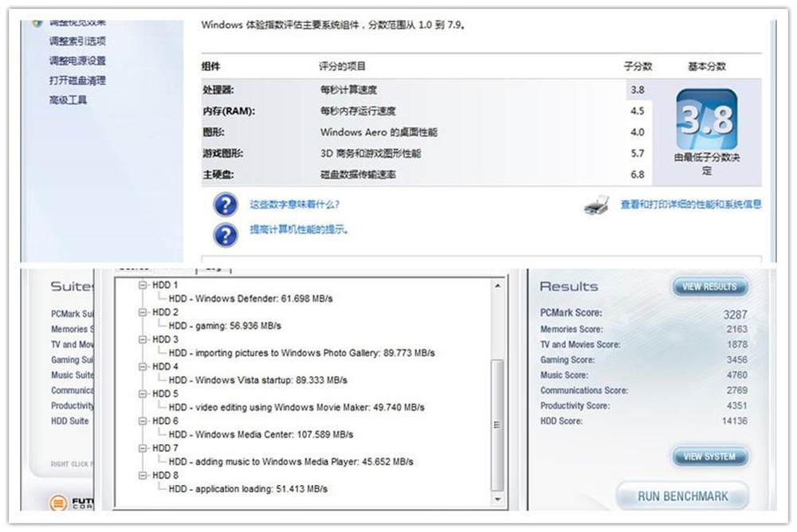Open the 这些数字意味着什么? link

294,205
